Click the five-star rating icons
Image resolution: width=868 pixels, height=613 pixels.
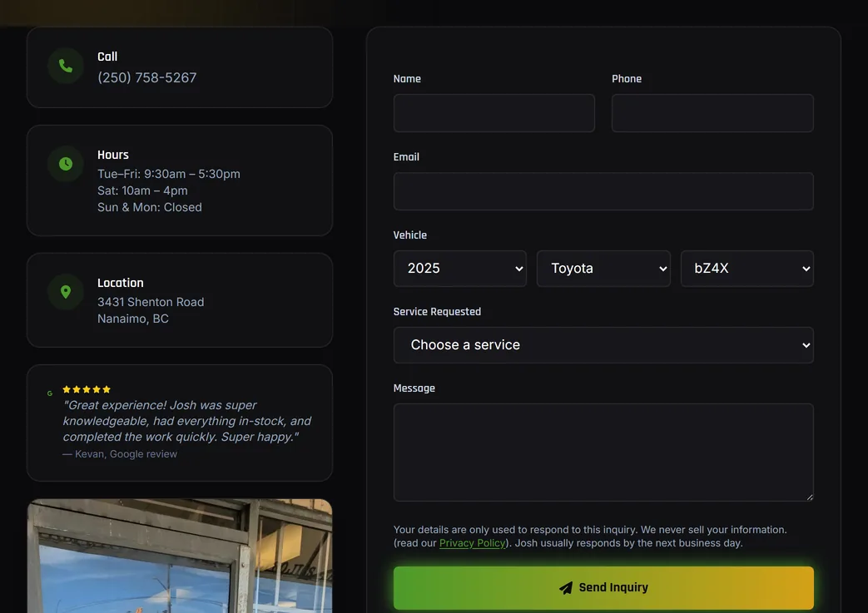point(87,389)
